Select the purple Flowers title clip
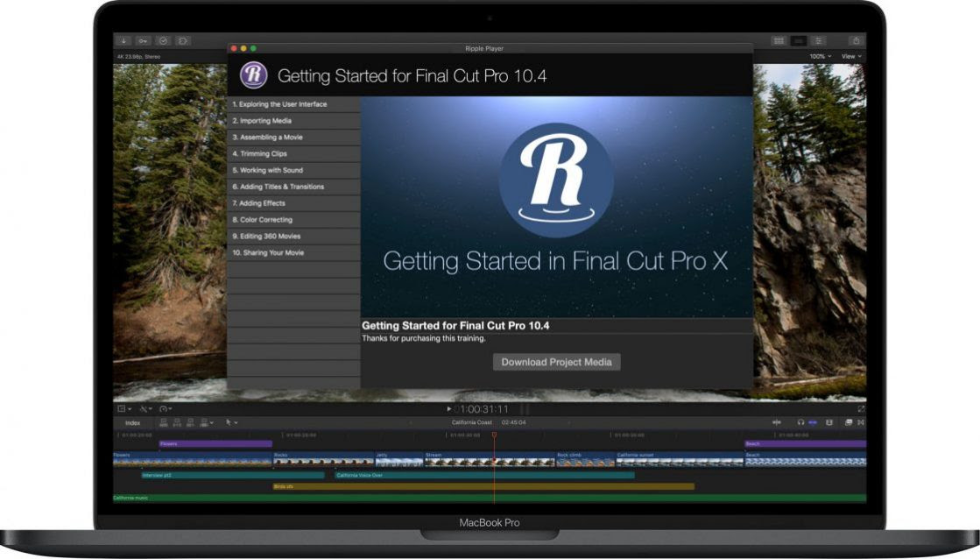980x559 pixels. point(215,444)
